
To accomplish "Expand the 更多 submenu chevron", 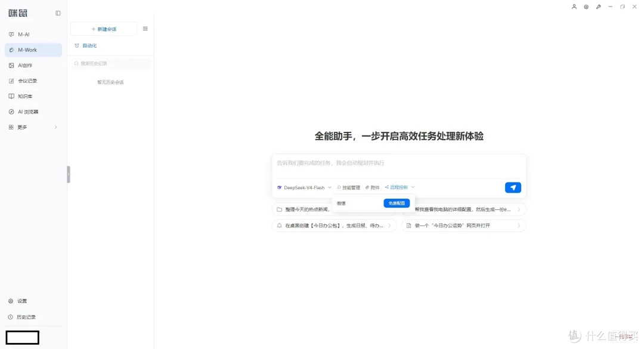I will click(x=56, y=128).
